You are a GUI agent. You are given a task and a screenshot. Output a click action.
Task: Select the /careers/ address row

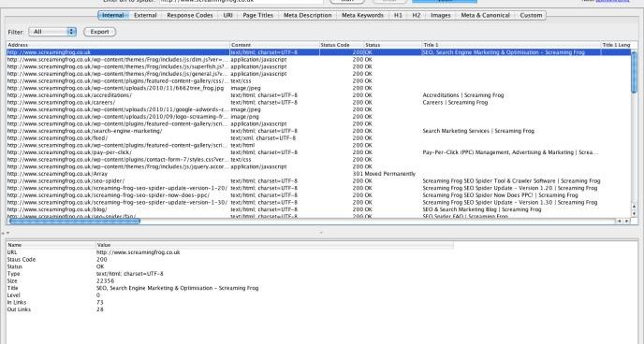point(61,103)
